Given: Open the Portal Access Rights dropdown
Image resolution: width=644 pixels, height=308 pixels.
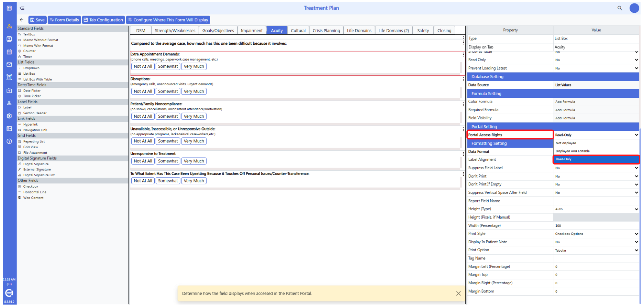Looking at the screenshot, I should [x=596, y=135].
